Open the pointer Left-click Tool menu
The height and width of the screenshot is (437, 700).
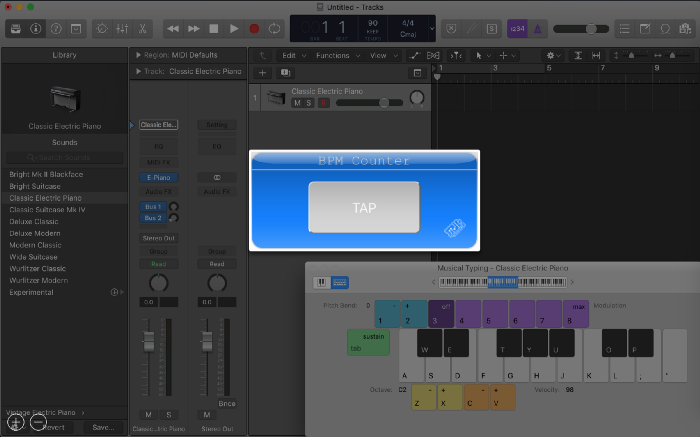pyautogui.click(x=483, y=55)
